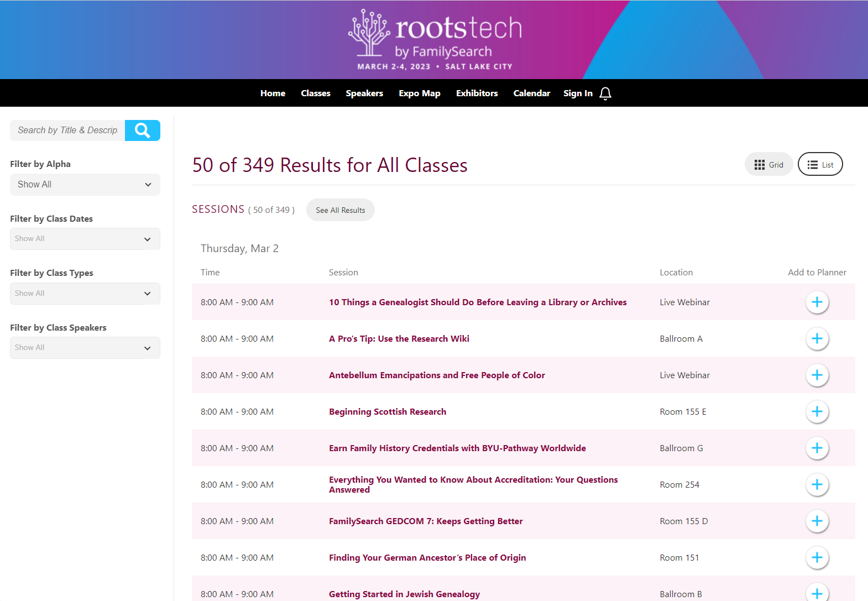
Task: Click Sign In in the navigation bar
Action: pyautogui.click(x=578, y=93)
